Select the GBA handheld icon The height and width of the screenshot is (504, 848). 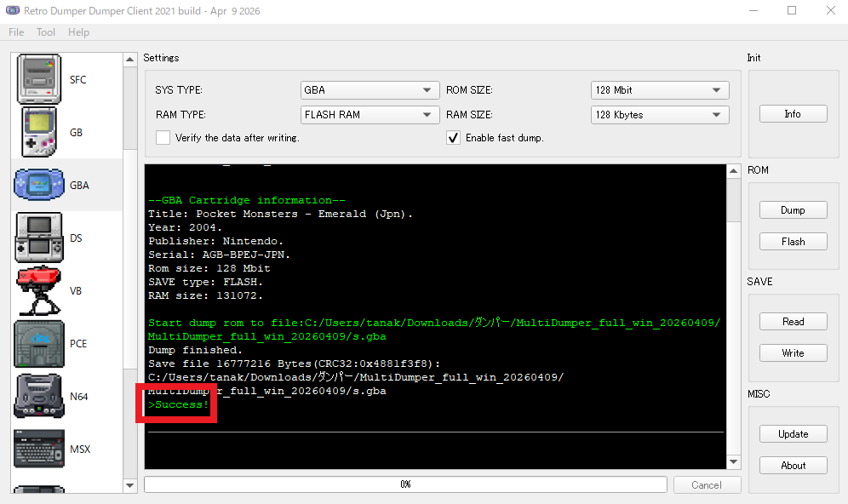[39, 185]
